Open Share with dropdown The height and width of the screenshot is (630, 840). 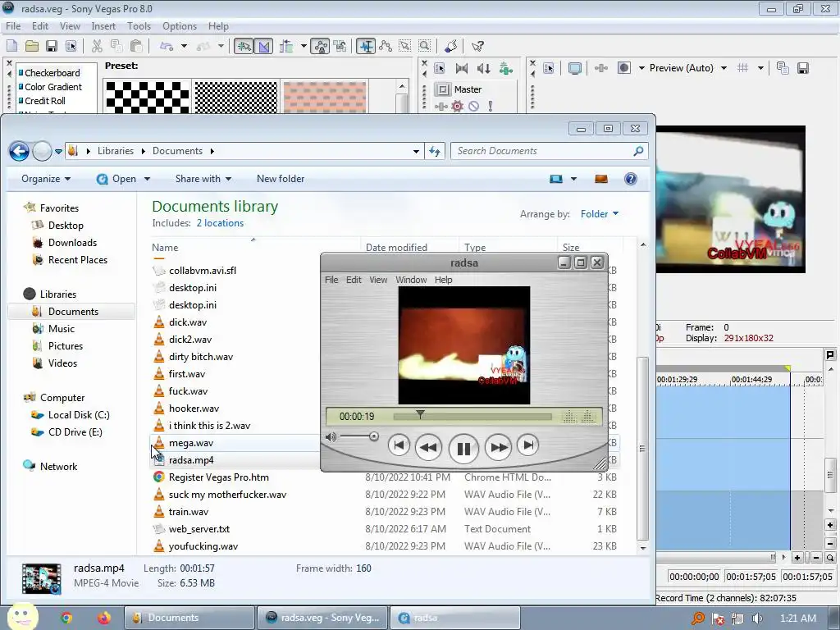tap(203, 179)
